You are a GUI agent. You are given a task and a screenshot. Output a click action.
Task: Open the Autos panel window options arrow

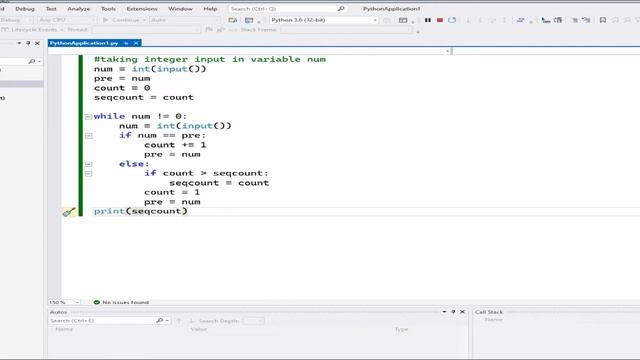click(444, 312)
